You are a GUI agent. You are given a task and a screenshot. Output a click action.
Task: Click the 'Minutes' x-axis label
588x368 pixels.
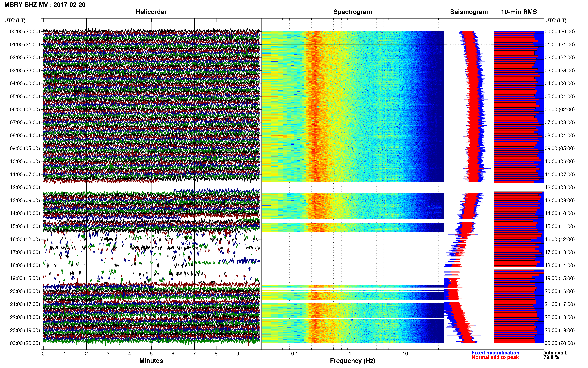point(151,361)
